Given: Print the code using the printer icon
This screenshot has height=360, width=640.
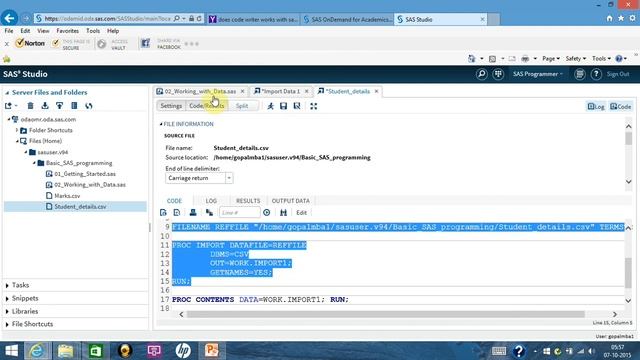Looking at the screenshot, I should 193,213.
